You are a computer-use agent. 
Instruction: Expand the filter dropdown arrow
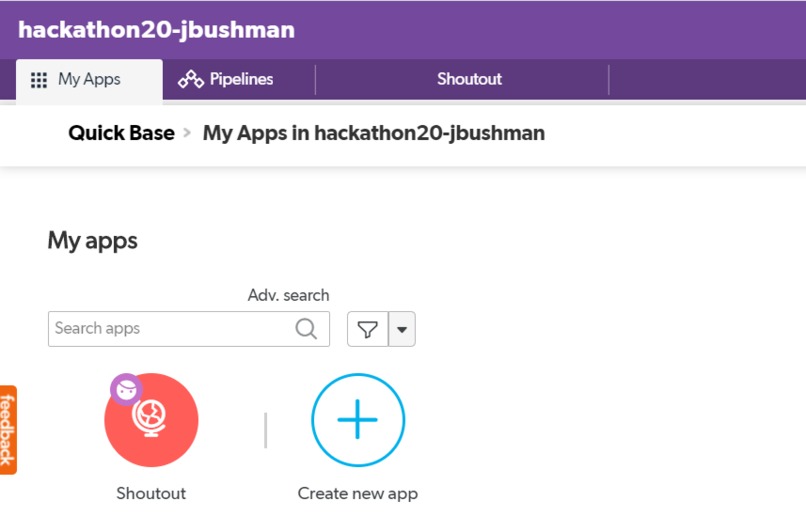tap(402, 329)
